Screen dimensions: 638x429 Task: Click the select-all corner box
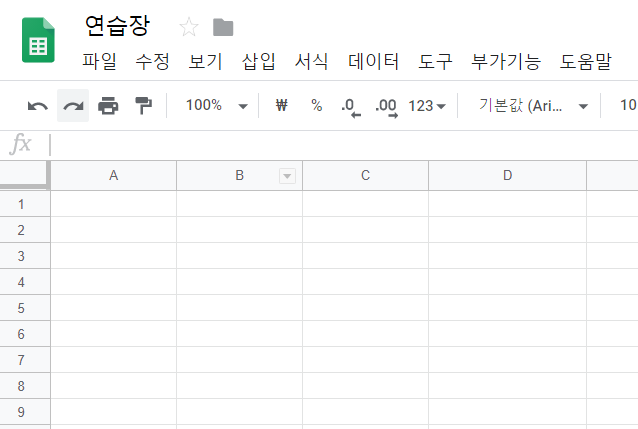(25, 175)
